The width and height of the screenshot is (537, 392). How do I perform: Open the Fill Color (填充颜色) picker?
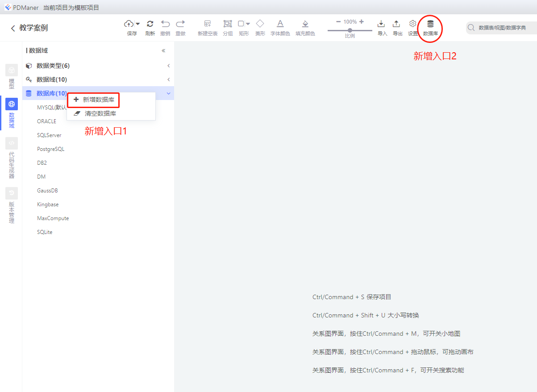tap(305, 24)
